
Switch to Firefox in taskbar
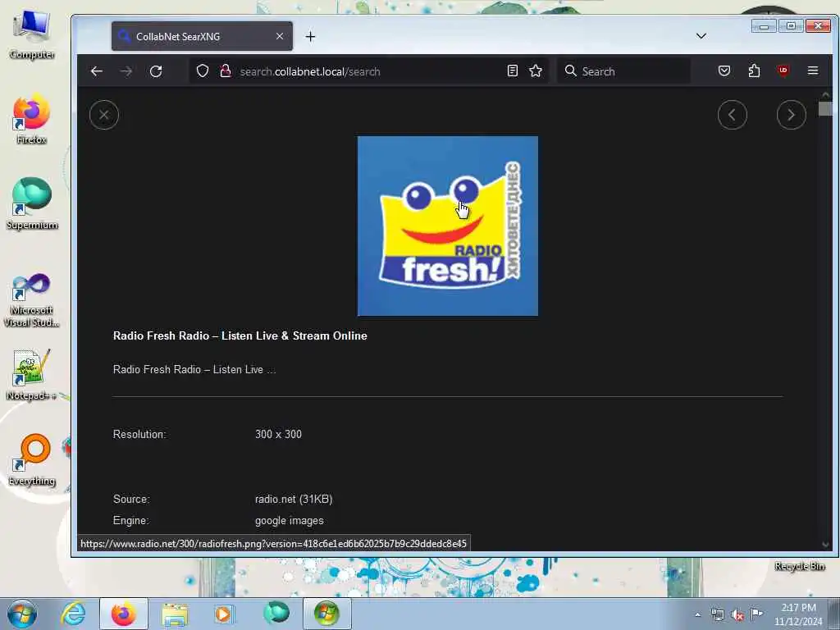click(x=124, y=614)
